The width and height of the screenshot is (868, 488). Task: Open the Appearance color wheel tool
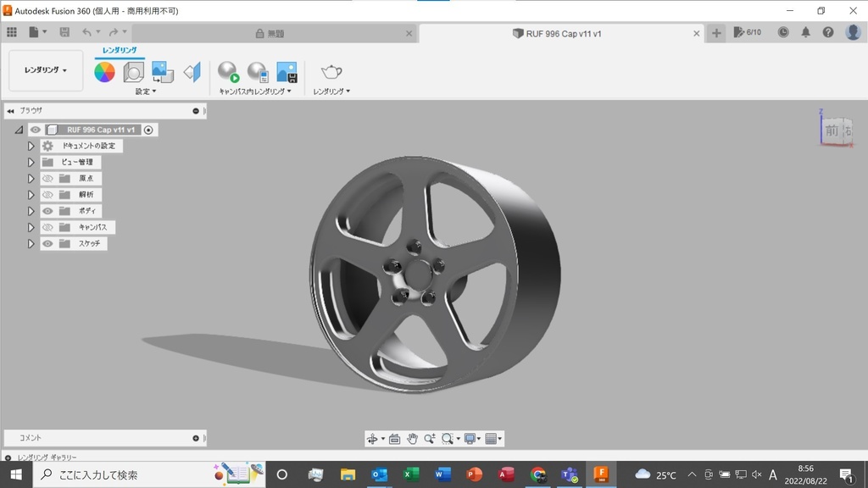tap(104, 72)
